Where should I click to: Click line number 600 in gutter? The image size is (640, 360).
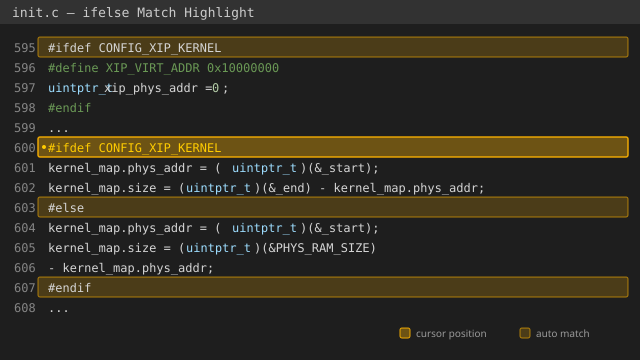point(25,148)
